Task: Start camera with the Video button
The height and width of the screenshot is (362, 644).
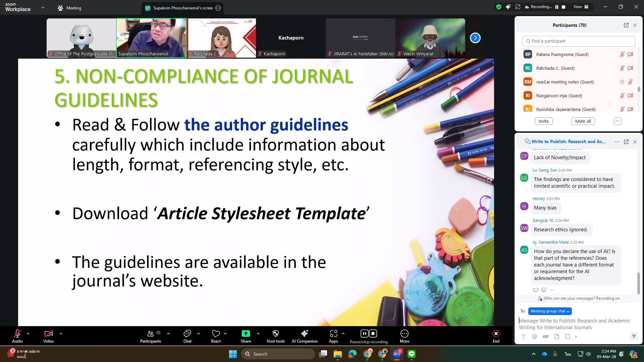Action: pos(48,334)
